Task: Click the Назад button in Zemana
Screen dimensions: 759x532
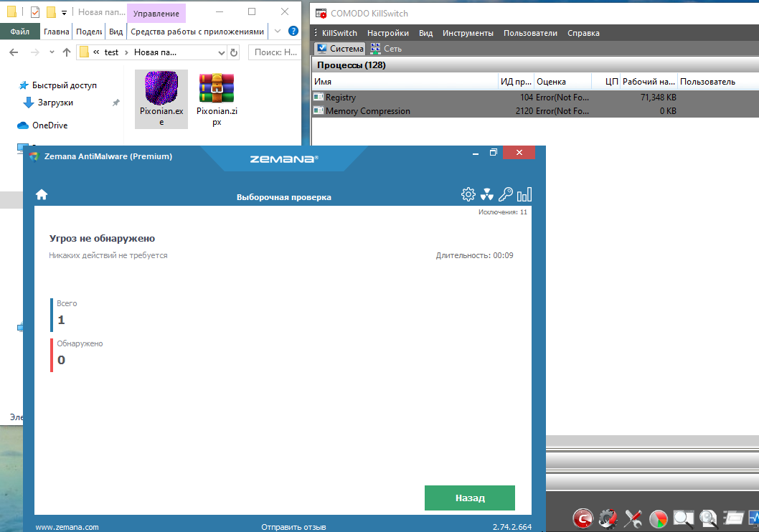Action: pos(470,498)
